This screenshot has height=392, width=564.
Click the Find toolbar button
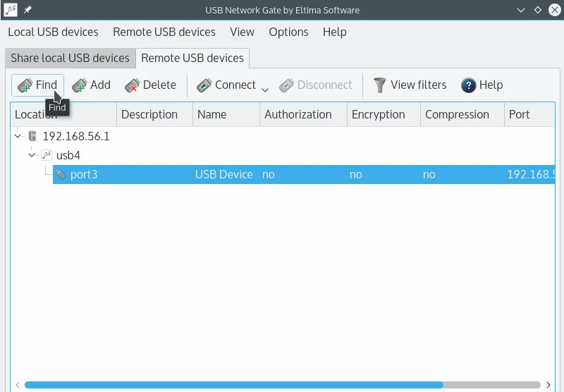tap(37, 85)
